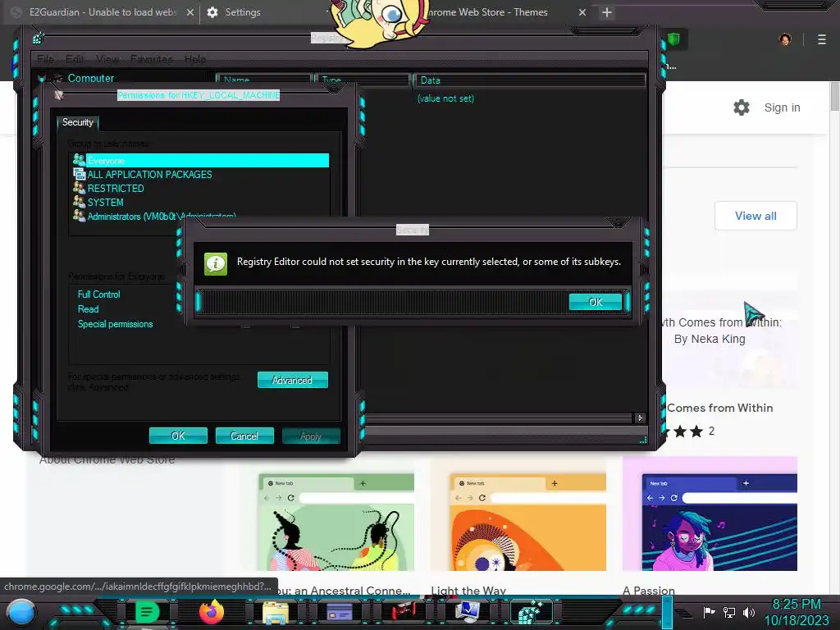840x630 pixels.
Task: Click the Registry Editor could not set security message
Action: 428,262
